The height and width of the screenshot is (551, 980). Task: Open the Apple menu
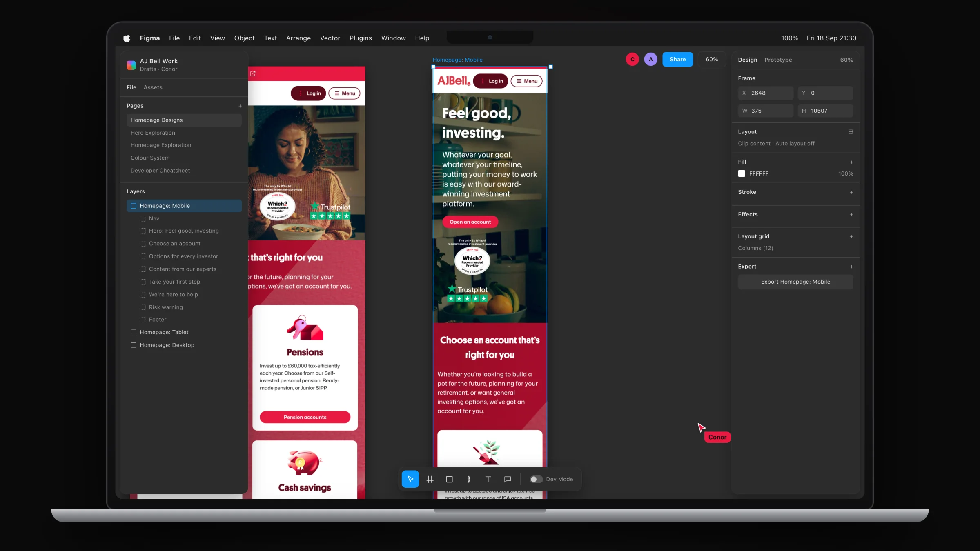coord(127,38)
